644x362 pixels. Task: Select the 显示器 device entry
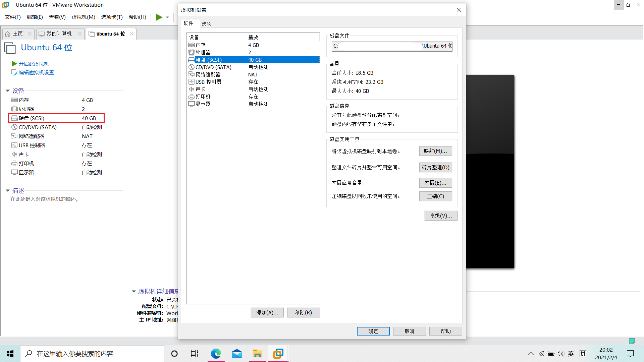click(203, 104)
